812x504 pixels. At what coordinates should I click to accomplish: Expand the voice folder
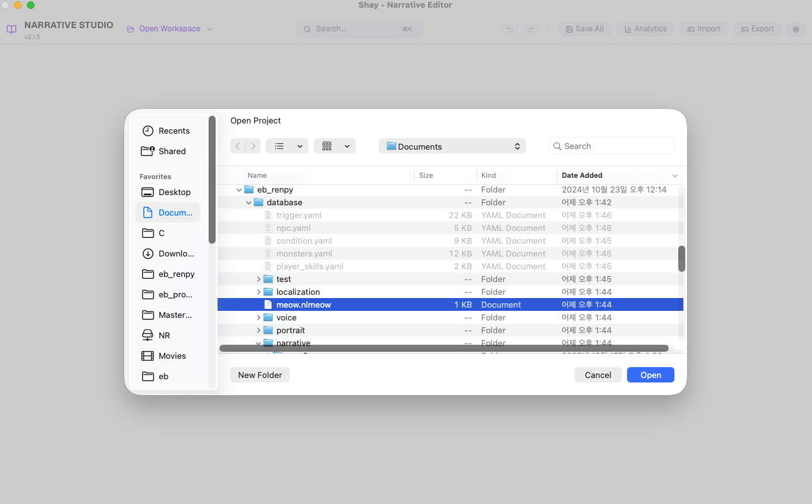[259, 318]
